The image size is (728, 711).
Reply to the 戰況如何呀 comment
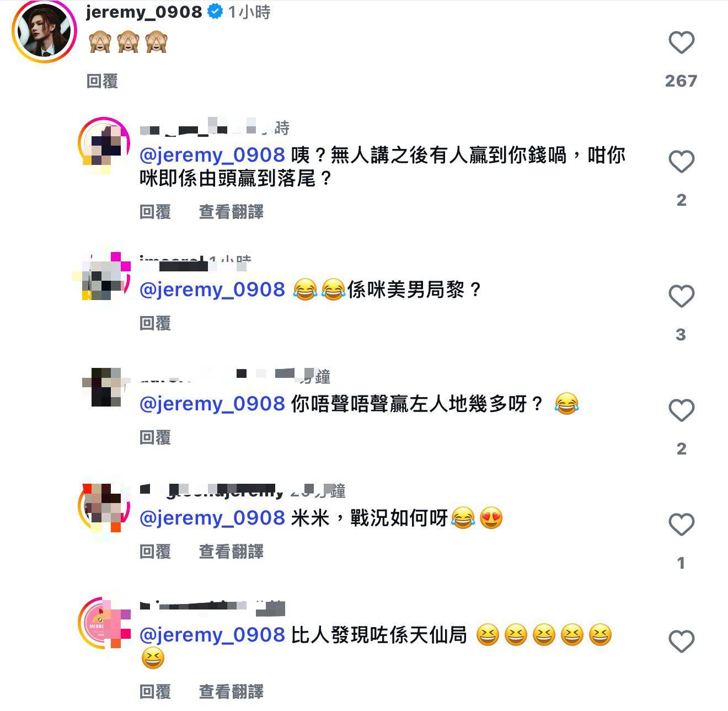click(155, 551)
